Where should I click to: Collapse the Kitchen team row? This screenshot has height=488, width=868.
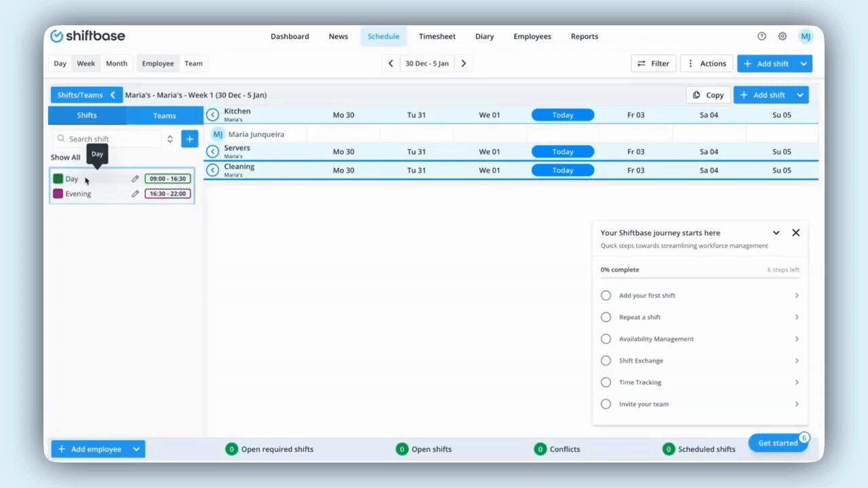click(212, 115)
